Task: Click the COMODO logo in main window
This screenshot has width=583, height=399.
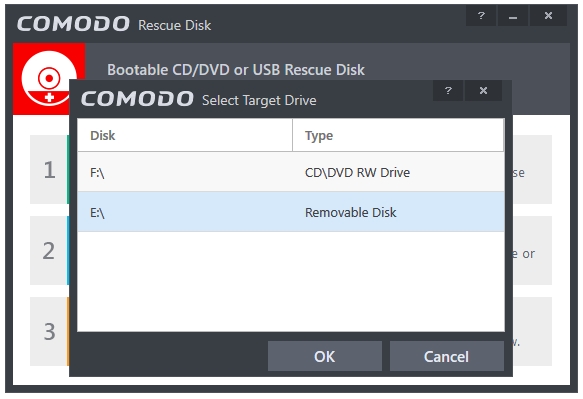Action: pos(73,24)
